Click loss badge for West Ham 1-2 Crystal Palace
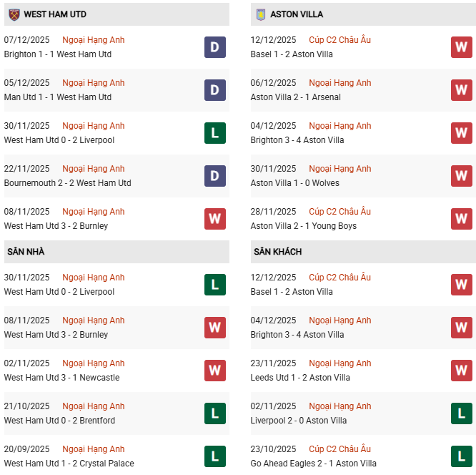 (215, 456)
